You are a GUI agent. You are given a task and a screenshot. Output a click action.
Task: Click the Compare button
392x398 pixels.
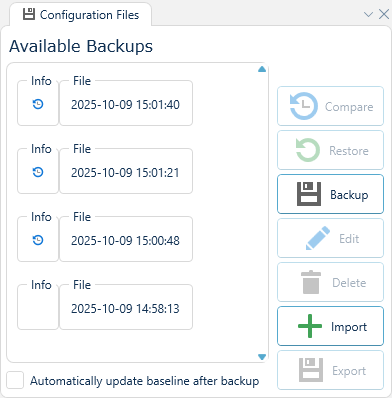pyautogui.click(x=330, y=106)
